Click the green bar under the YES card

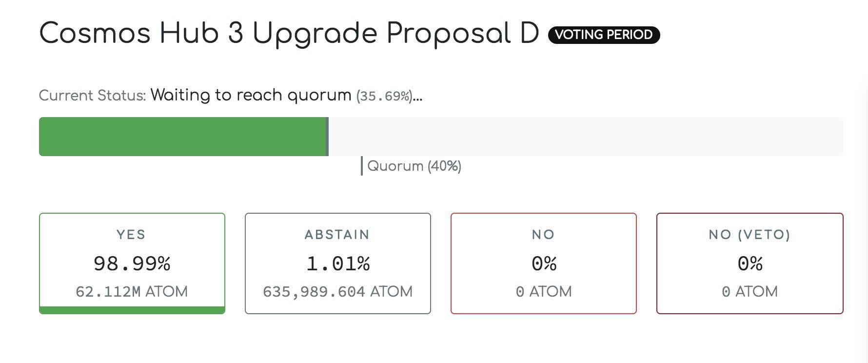click(132, 310)
